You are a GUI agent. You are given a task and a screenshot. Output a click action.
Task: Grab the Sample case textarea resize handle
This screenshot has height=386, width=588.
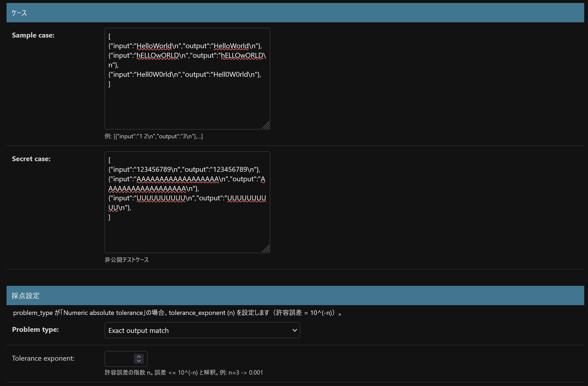[x=266, y=125]
